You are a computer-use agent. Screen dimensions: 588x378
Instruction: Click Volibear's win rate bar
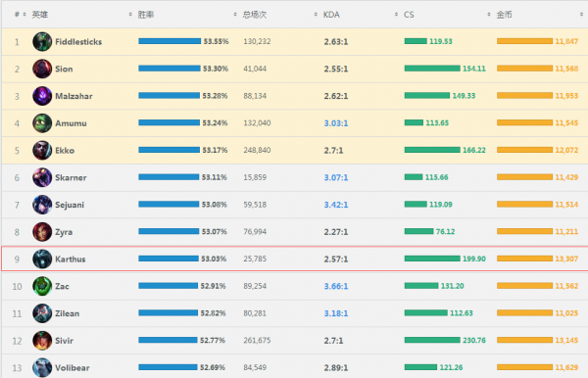[x=168, y=367]
